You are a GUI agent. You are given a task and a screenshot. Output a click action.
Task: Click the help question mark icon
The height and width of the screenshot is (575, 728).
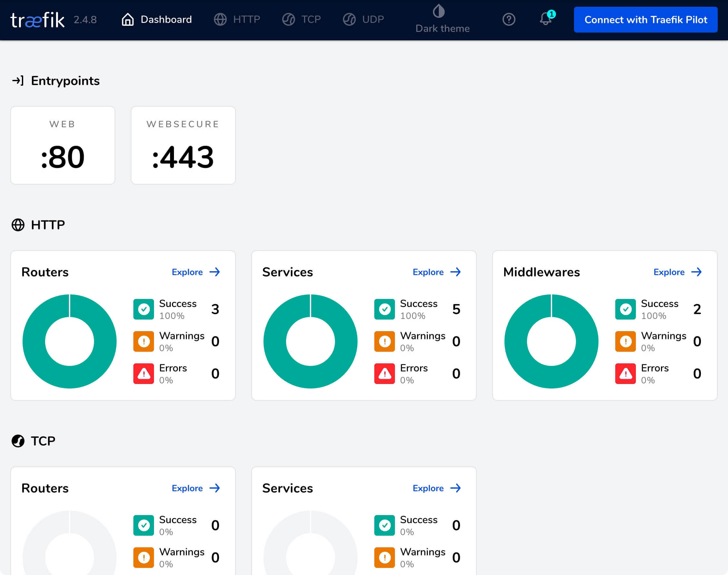pos(509,20)
